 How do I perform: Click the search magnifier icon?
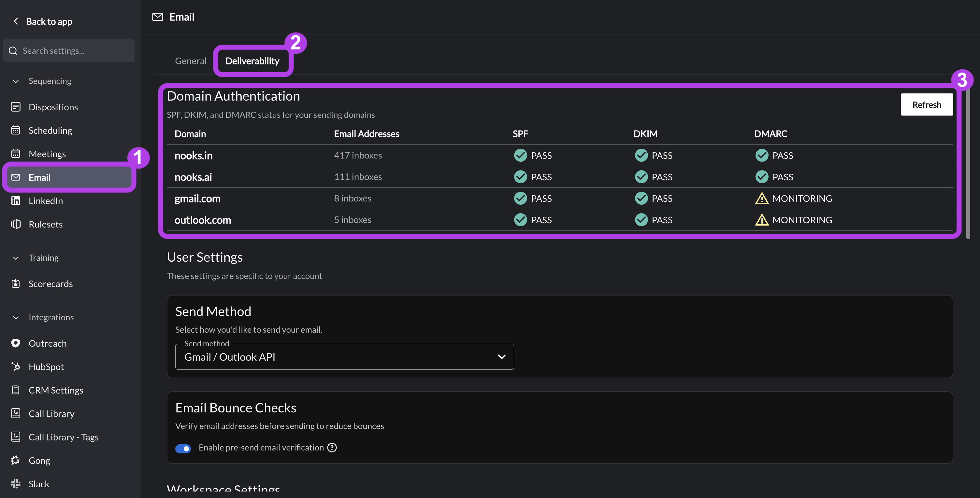point(13,50)
